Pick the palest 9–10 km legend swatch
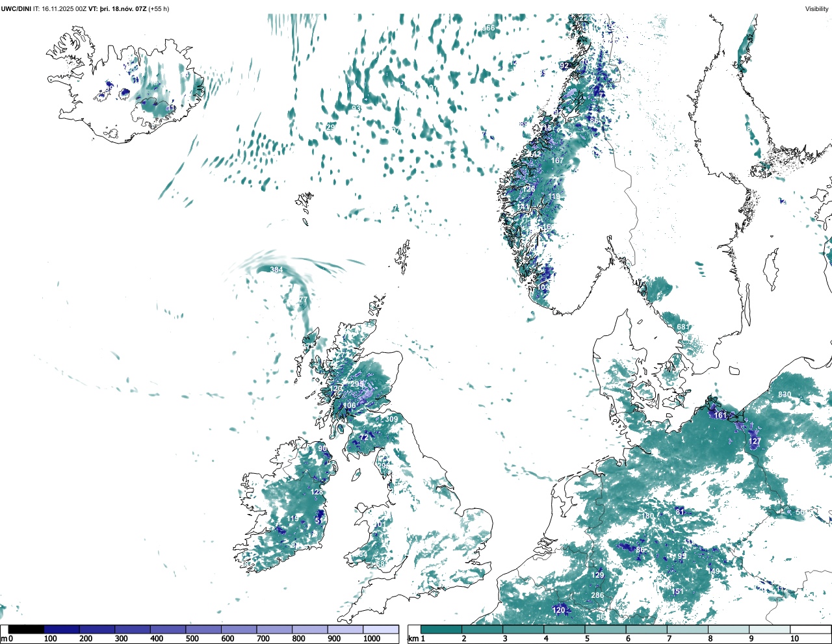Screen dimensions: 832x644 click(x=770, y=629)
